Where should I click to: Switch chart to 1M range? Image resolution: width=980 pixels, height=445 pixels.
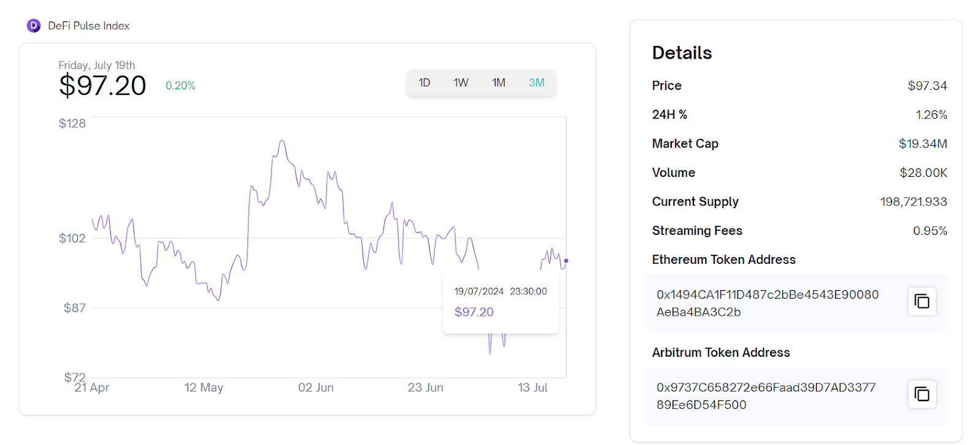pyautogui.click(x=499, y=83)
